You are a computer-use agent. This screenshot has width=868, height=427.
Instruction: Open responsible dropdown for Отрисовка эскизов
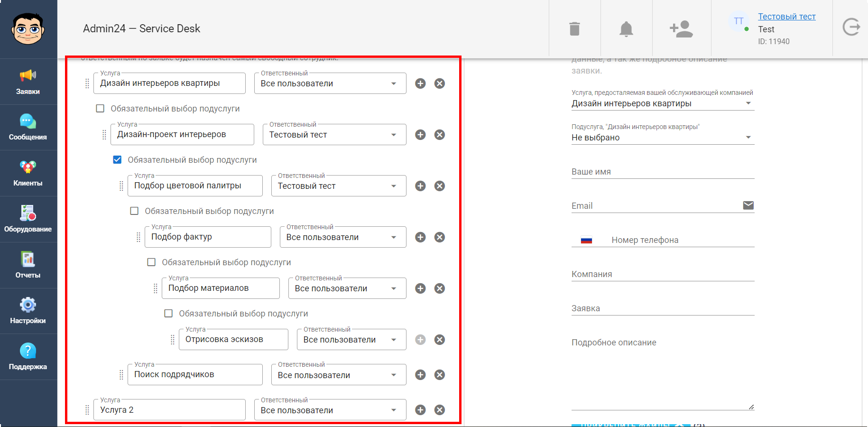tap(351, 340)
